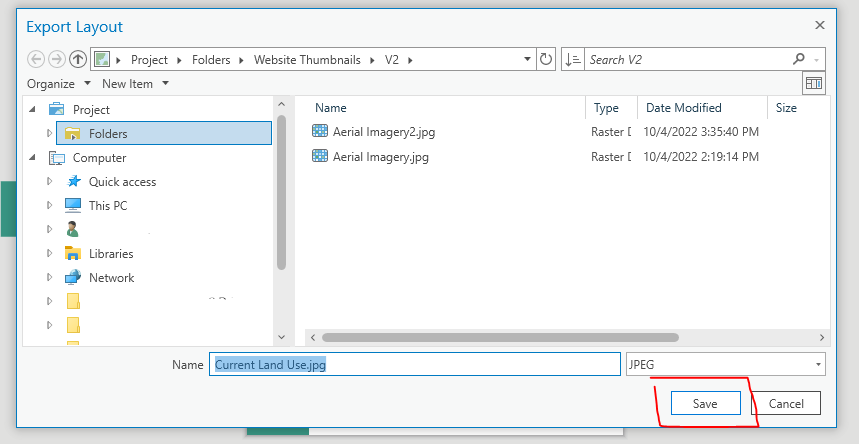Go up one folder level
This screenshot has height=444, width=859.
[x=78, y=59]
